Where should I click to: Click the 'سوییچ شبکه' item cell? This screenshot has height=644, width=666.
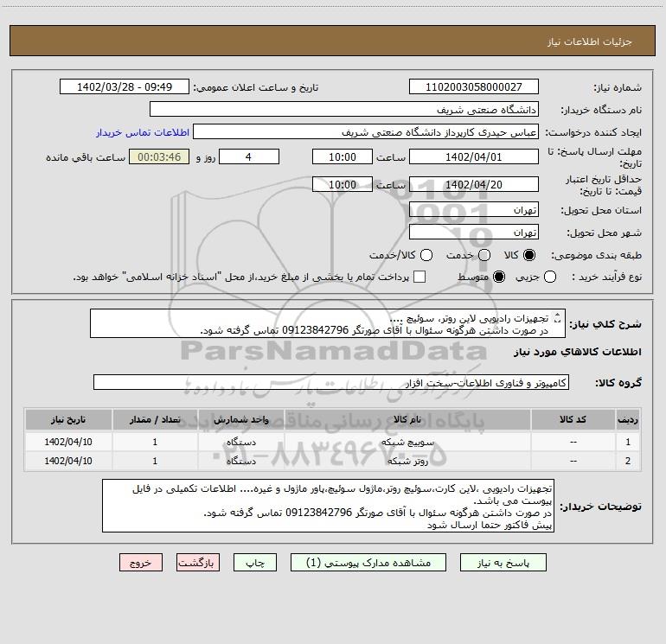click(407, 442)
